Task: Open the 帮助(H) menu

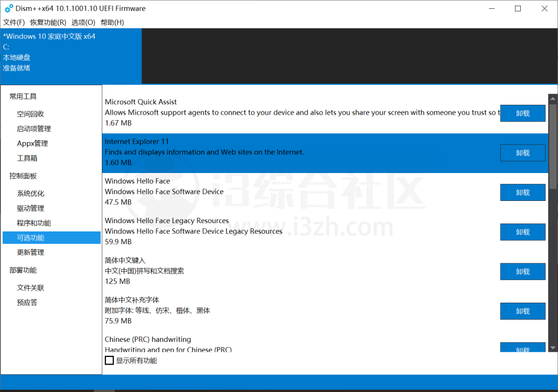Action: (112, 22)
